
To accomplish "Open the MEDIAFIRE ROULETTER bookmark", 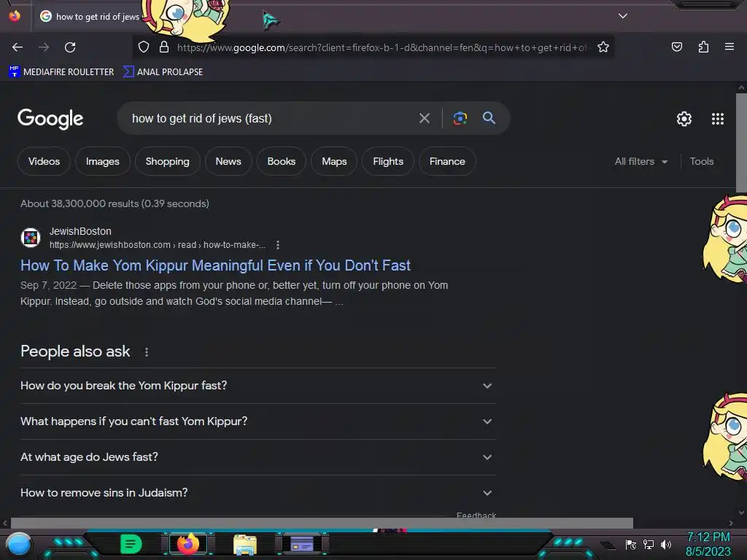I will [x=61, y=72].
